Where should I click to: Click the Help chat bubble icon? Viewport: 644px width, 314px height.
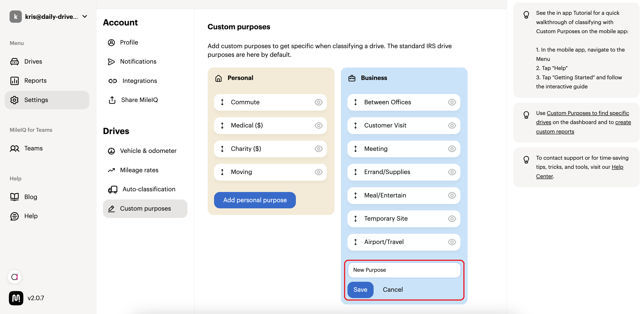tap(15, 216)
